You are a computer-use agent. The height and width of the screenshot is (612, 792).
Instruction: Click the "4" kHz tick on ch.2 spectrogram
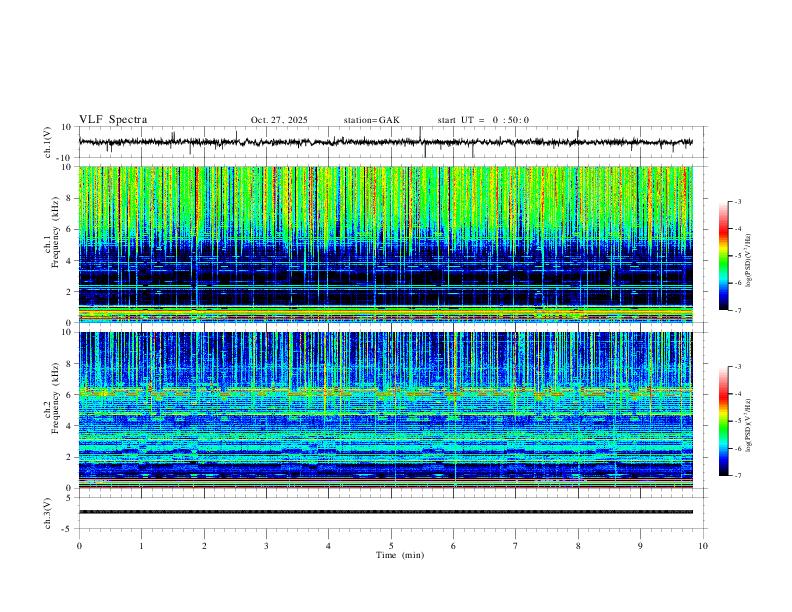[70, 426]
